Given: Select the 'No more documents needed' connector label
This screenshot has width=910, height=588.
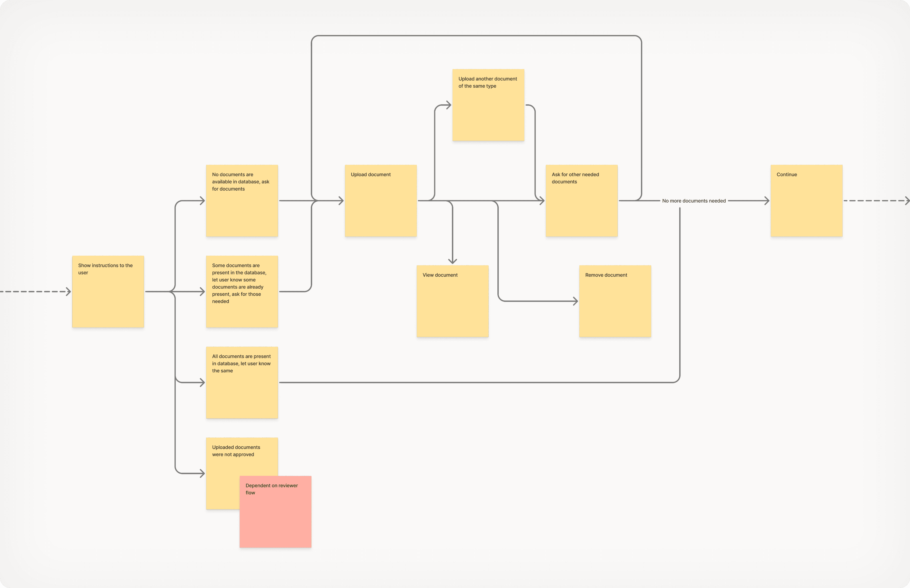Looking at the screenshot, I should 693,201.
